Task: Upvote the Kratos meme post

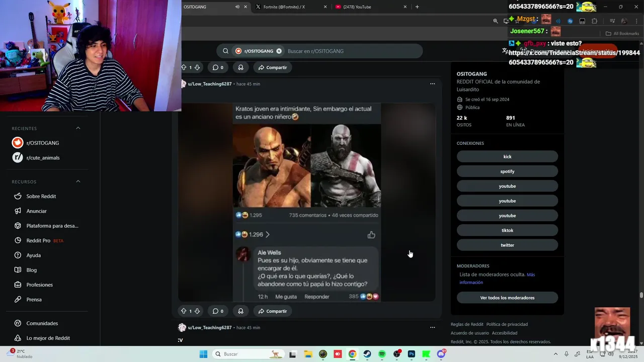Action: click(x=184, y=311)
